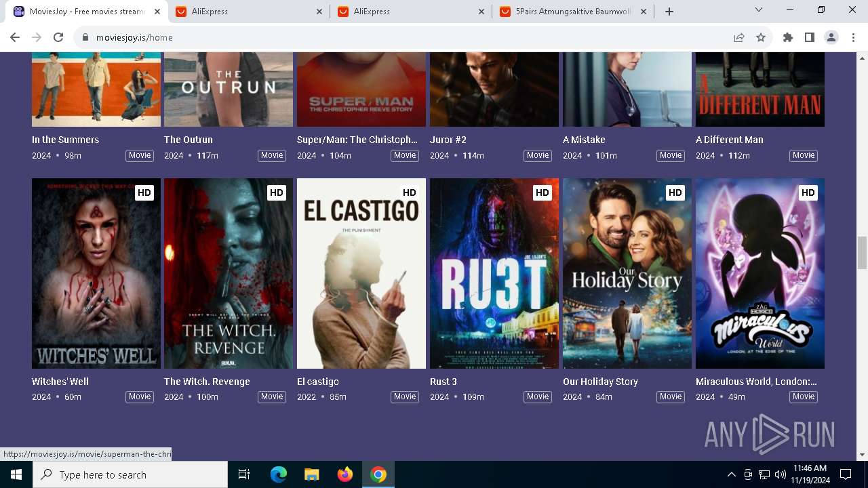Open the Chrome profile avatar
Viewport: 868px width, 488px height.
point(831,37)
